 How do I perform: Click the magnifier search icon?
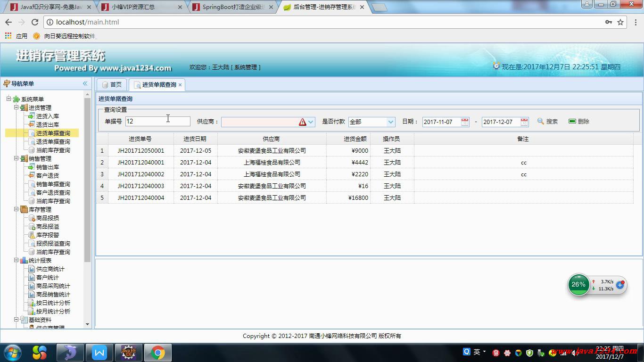pos(541,122)
